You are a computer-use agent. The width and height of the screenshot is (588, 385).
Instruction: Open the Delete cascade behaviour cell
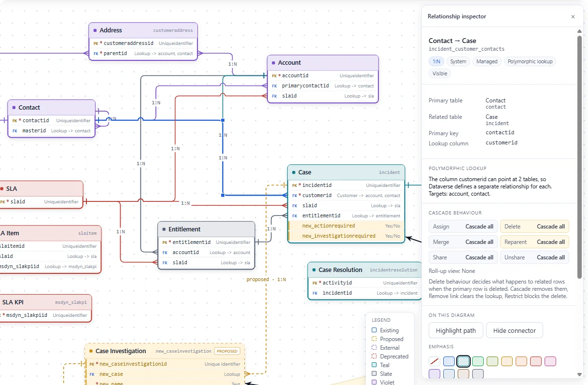(x=534, y=227)
